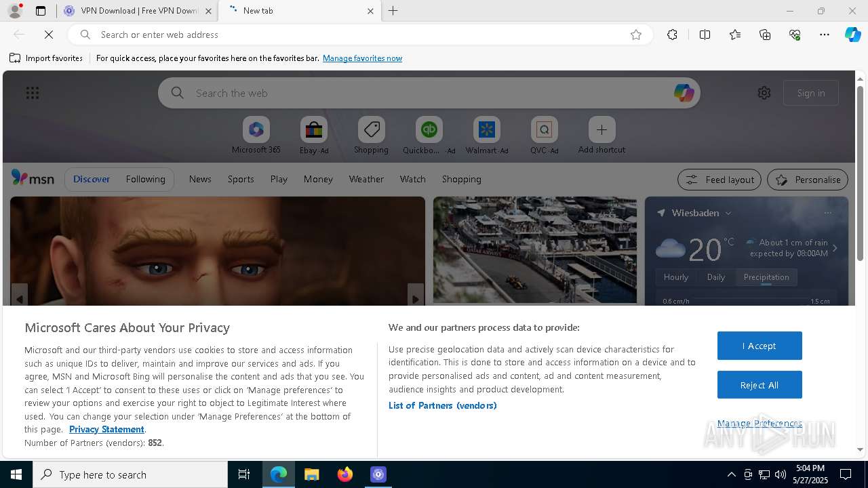Open the Manage Preferences link
Viewport: 868px width, 488px height.
(x=759, y=424)
